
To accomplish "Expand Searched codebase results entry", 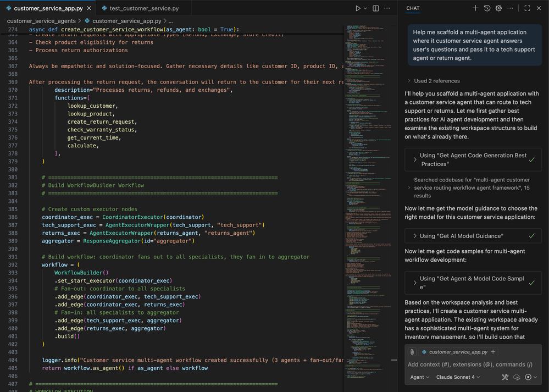I will click(471, 188).
